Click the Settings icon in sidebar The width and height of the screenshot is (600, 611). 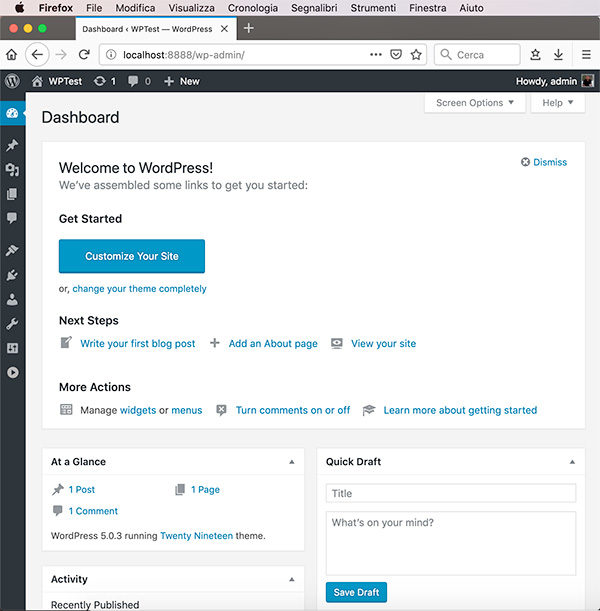point(12,348)
